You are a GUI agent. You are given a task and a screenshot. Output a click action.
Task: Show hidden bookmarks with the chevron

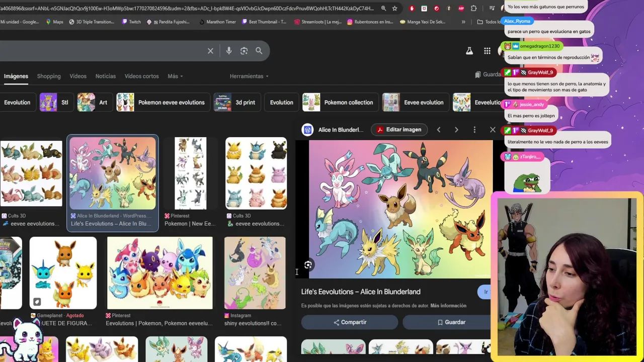pyautogui.click(x=463, y=22)
